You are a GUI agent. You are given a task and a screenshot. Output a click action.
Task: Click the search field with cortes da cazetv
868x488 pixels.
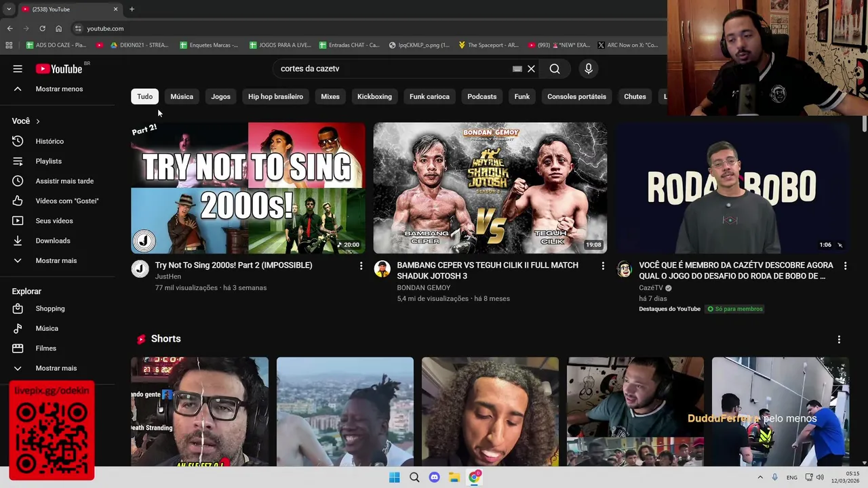[x=393, y=68]
